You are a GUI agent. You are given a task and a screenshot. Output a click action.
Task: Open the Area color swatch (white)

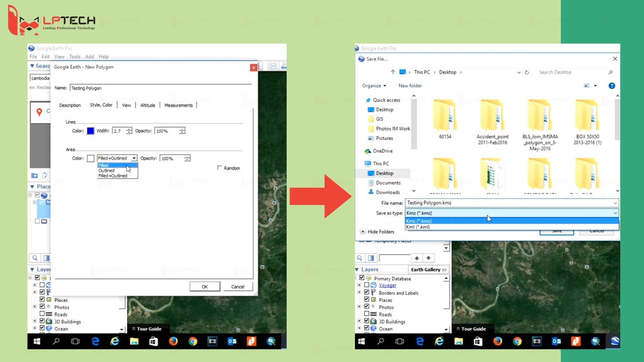coord(90,158)
